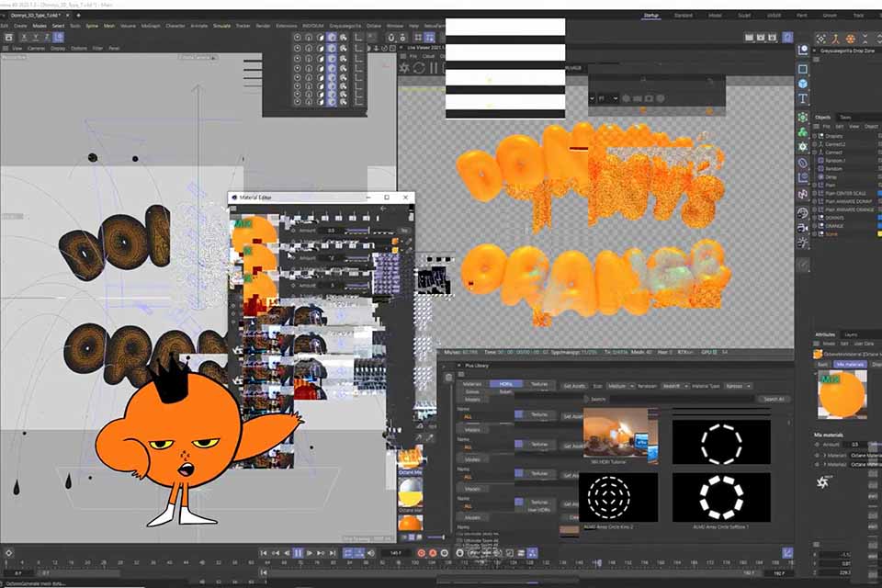Open the MoGraph menu
The width and height of the screenshot is (882, 588).
tap(151, 26)
